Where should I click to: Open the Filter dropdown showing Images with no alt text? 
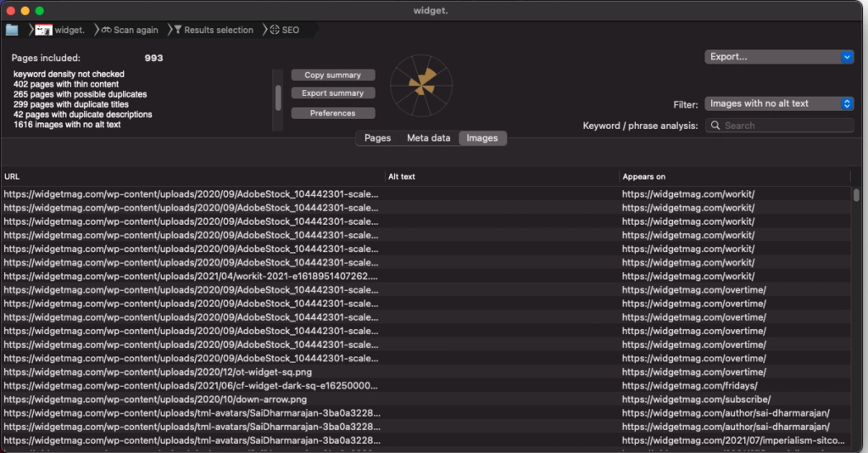pyautogui.click(x=779, y=103)
